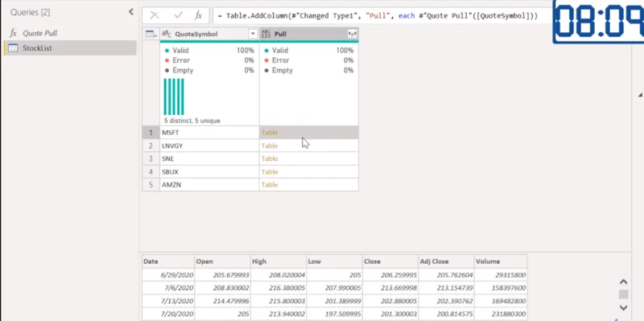Click the Error 0% label under Pull
Screen dimensions: 644x321
[309, 60]
